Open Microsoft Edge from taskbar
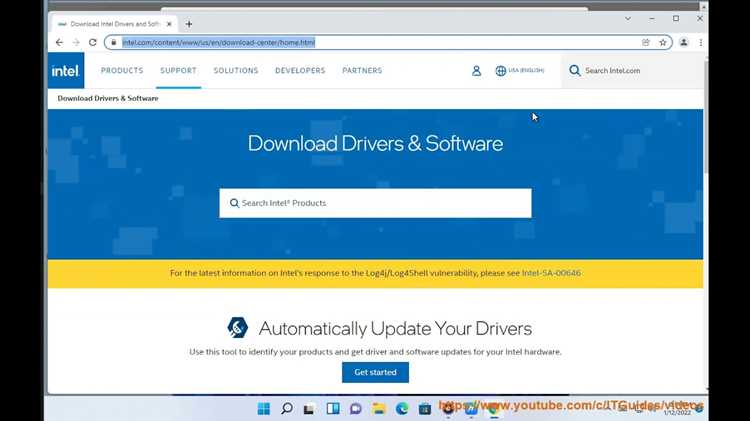This screenshot has width=750, height=421. (x=402, y=409)
